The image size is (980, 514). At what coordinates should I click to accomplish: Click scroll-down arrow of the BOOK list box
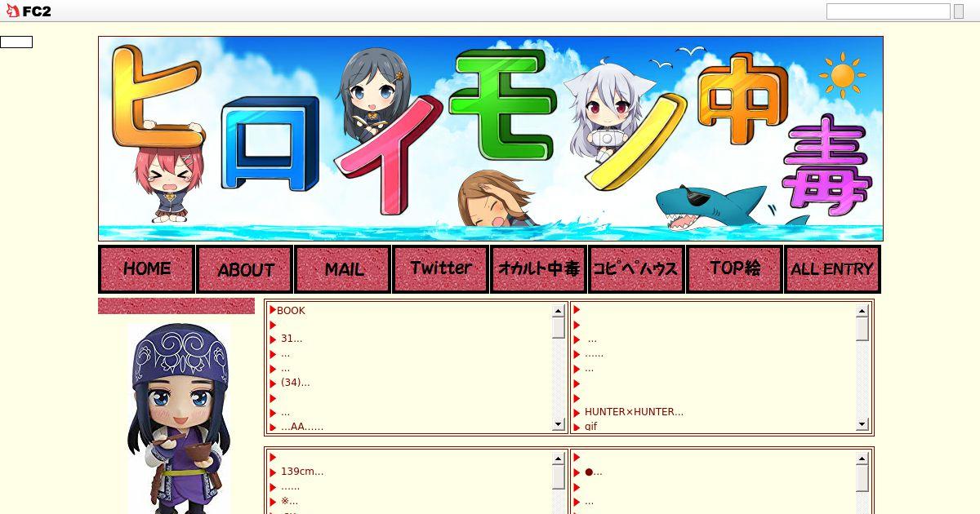point(559,424)
